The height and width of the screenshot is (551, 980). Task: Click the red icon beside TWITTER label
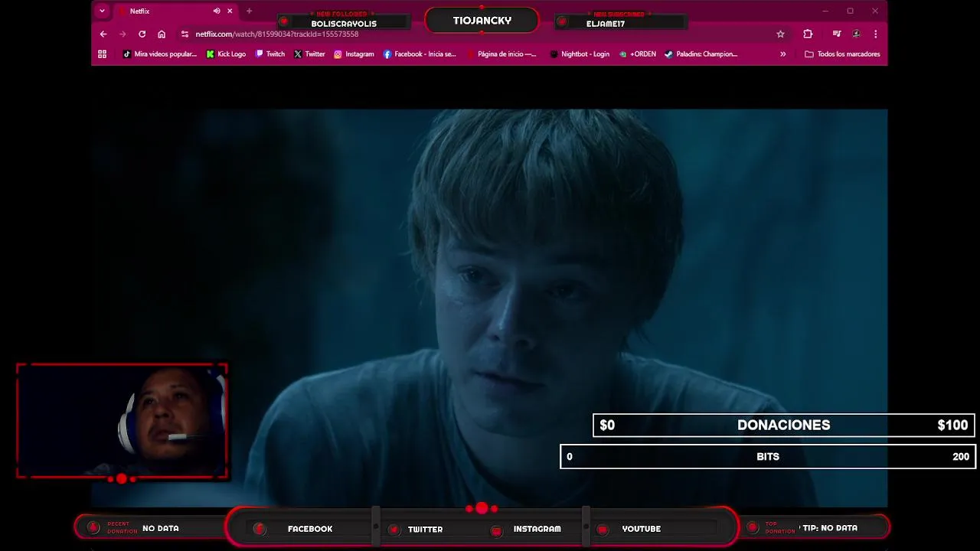(394, 530)
